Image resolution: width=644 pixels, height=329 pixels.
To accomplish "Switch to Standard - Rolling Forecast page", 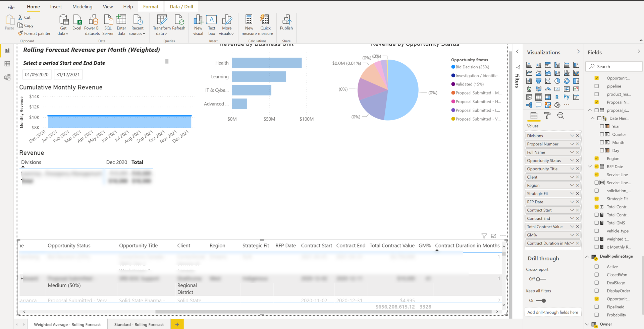I will pyautogui.click(x=139, y=324).
